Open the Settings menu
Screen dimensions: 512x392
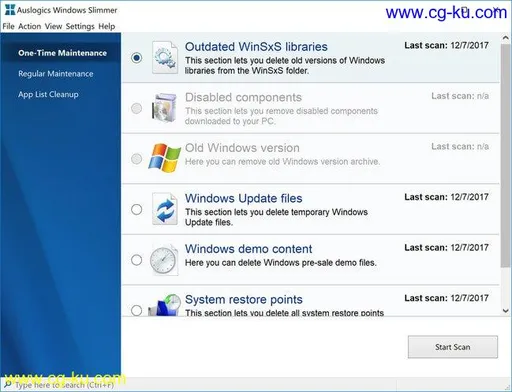(80, 26)
